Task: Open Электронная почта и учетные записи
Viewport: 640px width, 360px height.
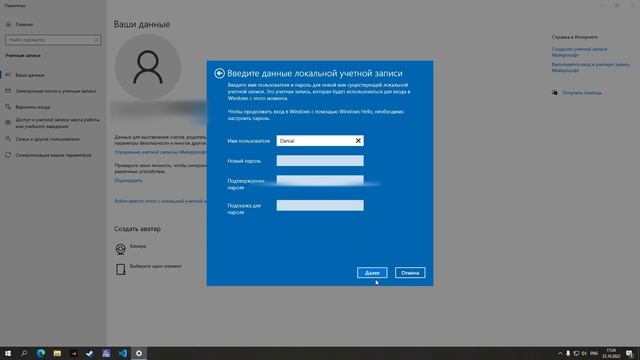Action: pyautogui.click(x=56, y=91)
